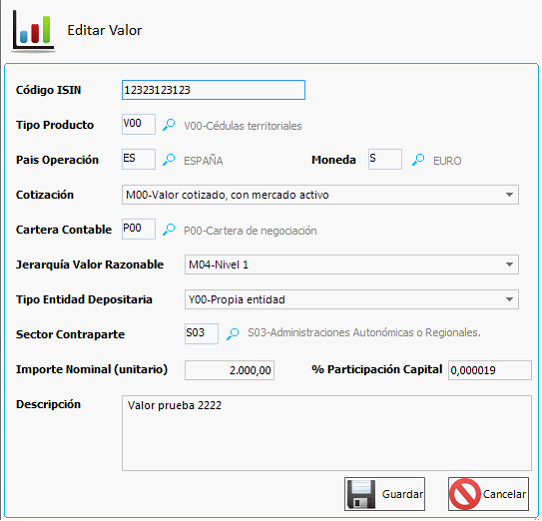The width and height of the screenshot is (542, 521).
Task: Click the Tipo Producto code field V00
Action: (x=139, y=124)
